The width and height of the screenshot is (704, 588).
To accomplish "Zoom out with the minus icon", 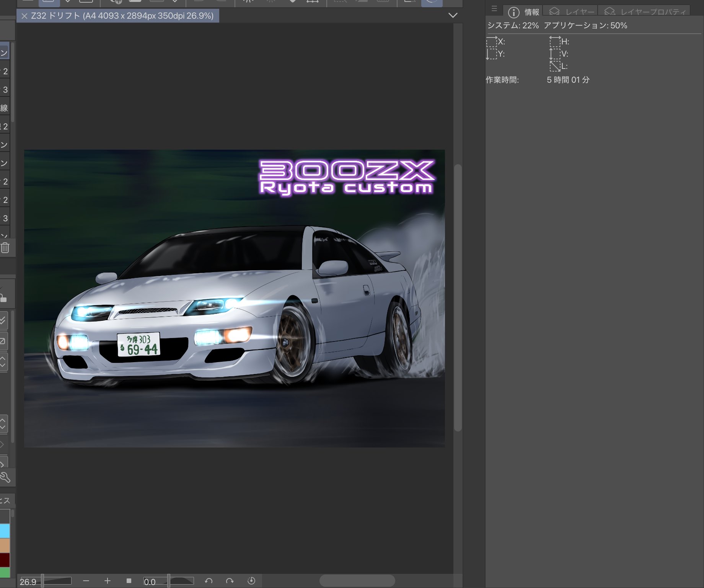I will (86, 581).
